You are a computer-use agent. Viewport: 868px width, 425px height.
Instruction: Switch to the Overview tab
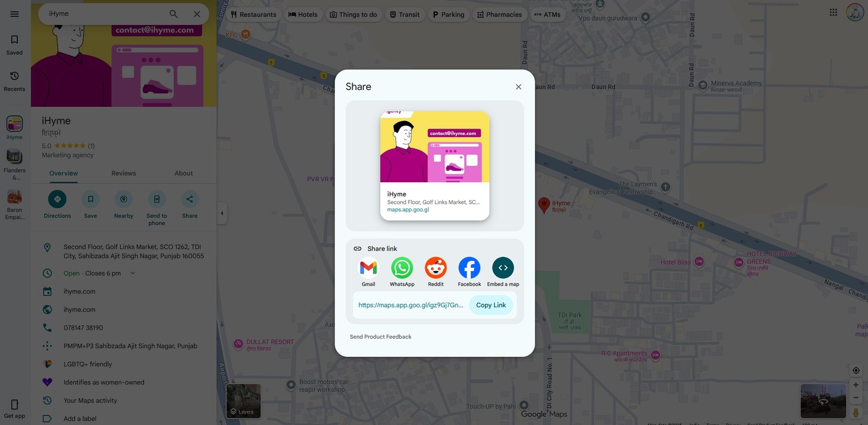[63, 173]
